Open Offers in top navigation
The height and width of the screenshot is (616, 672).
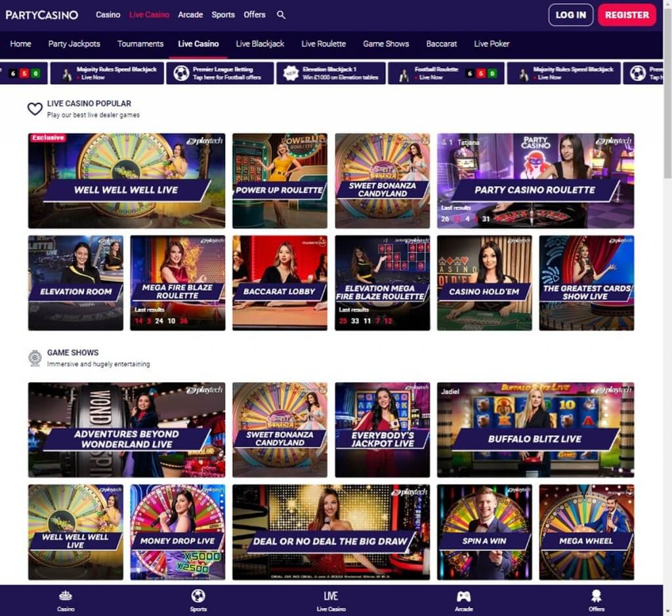[255, 14]
